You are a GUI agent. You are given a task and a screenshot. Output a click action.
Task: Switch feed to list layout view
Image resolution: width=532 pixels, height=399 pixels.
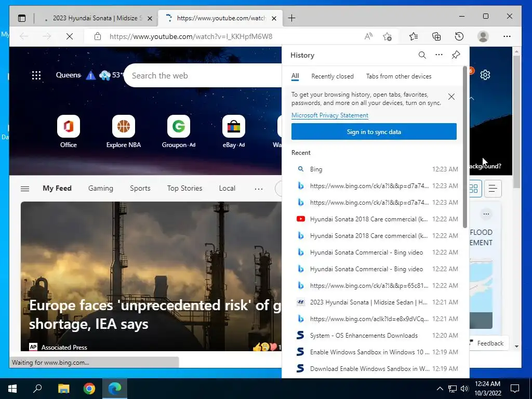[493, 188]
